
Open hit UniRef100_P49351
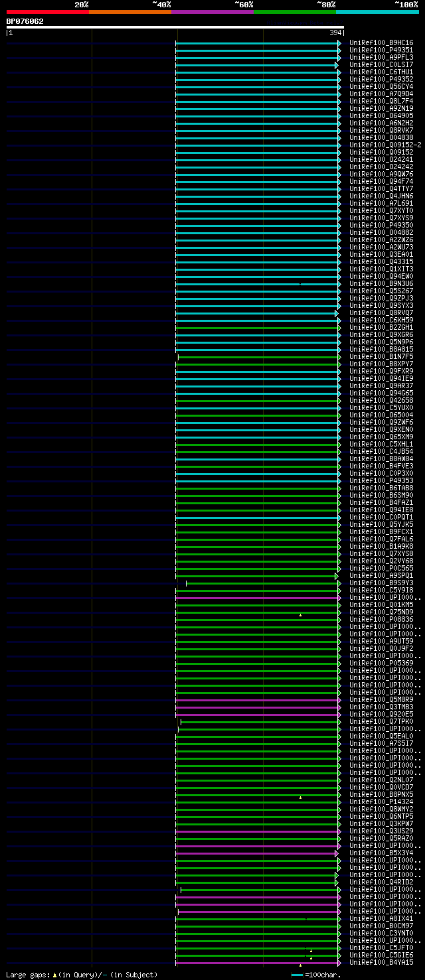(x=381, y=50)
